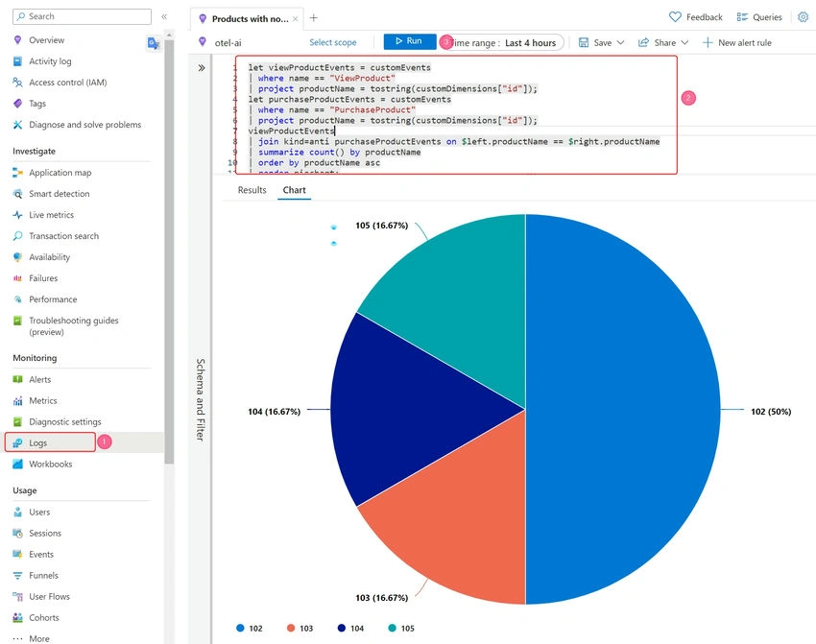Open Application map
Image resolution: width=816 pixels, height=644 pixels.
[x=60, y=173]
